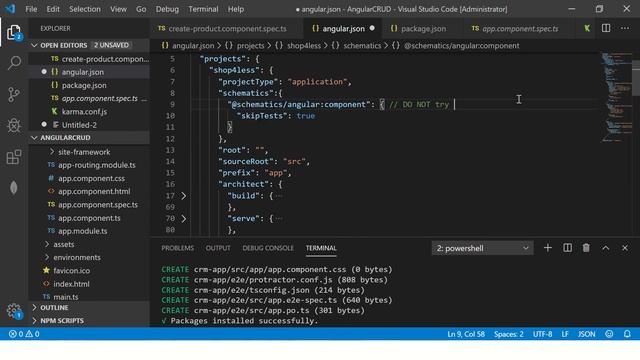Viewport: 640px width, 360px height.
Task: Expand the site-framework folder
Action: point(51,151)
